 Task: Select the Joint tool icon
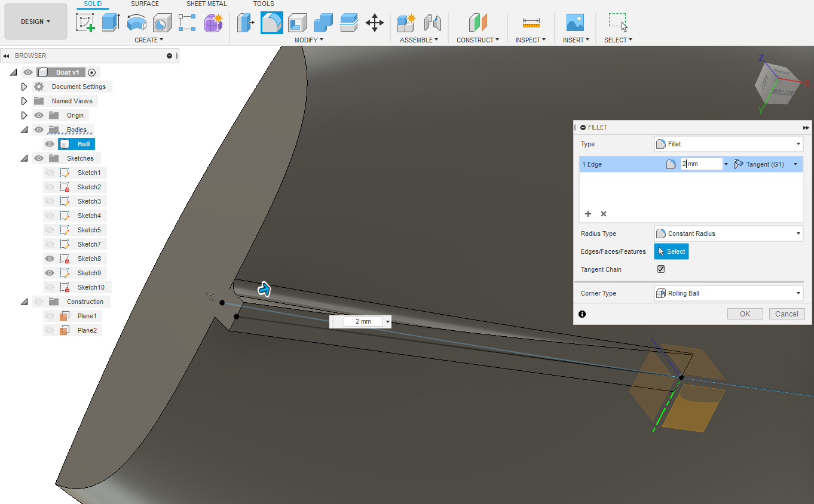432,23
